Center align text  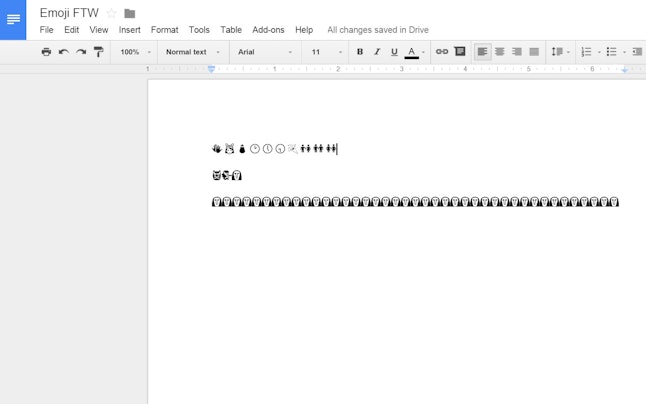(500, 52)
